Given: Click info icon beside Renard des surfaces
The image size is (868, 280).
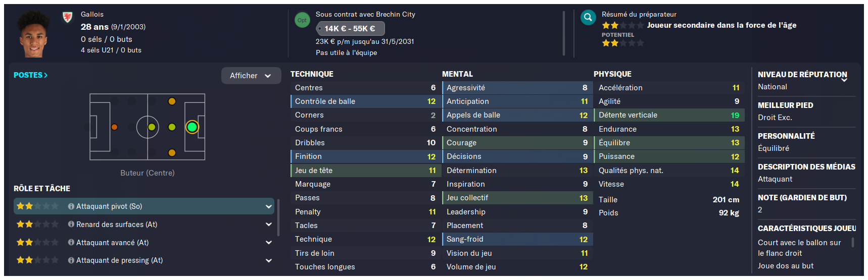Looking at the screenshot, I should coord(71,225).
